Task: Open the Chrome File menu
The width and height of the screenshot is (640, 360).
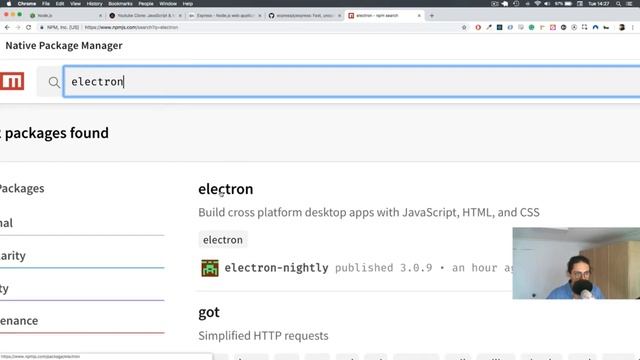Action: 46,4
